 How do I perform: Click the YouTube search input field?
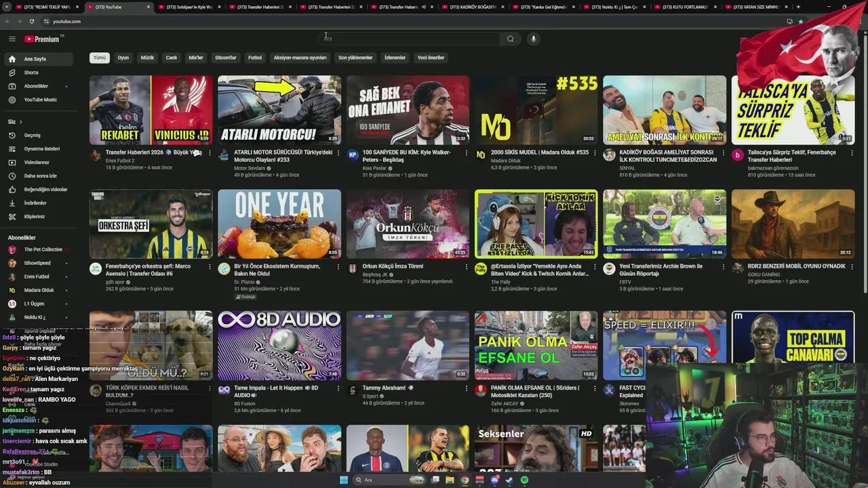[410, 39]
